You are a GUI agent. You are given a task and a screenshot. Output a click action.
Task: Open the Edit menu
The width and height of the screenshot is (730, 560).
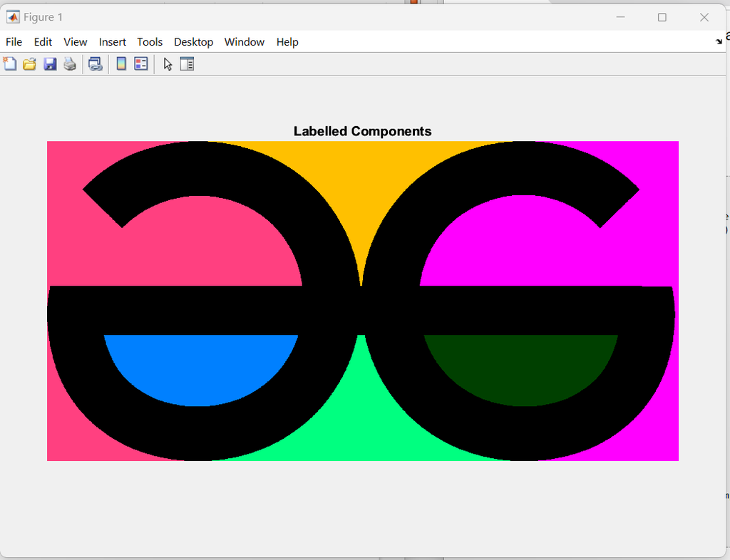[43, 42]
